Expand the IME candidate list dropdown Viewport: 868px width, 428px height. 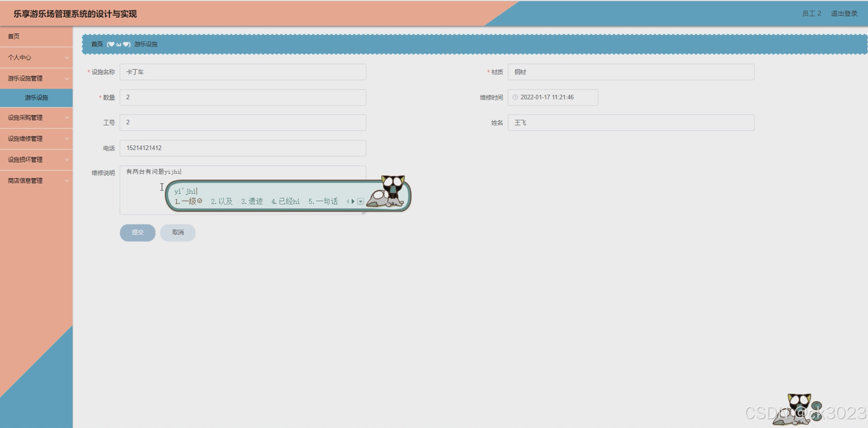(360, 201)
